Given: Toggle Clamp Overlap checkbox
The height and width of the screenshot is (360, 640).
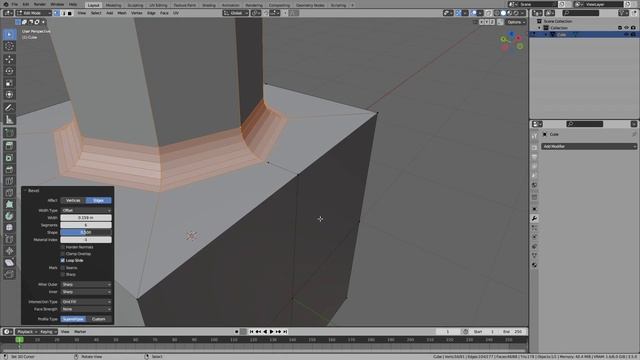Looking at the screenshot, I should pos(63,253).
